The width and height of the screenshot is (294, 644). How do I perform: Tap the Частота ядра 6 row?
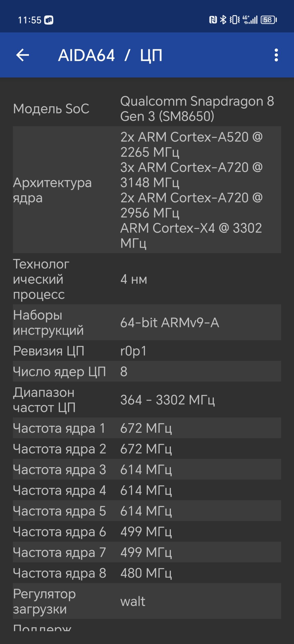pyautogui.click(x=147, y=532)
